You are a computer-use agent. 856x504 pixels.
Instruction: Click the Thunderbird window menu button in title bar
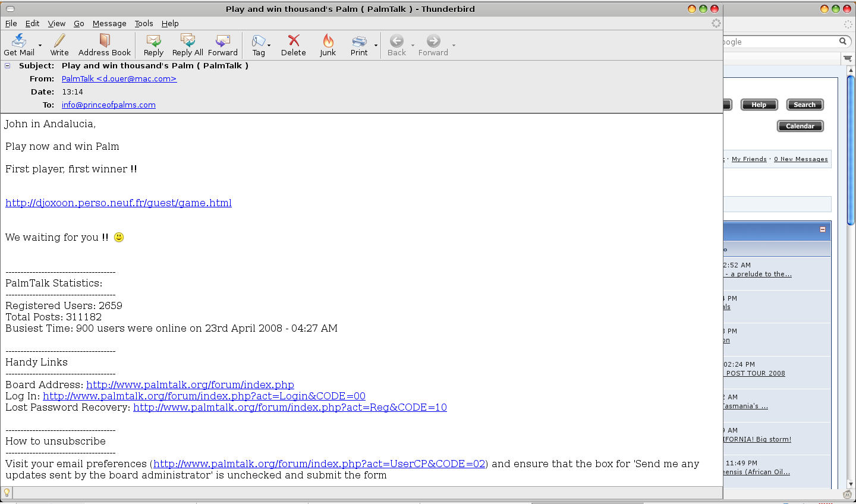10,9
